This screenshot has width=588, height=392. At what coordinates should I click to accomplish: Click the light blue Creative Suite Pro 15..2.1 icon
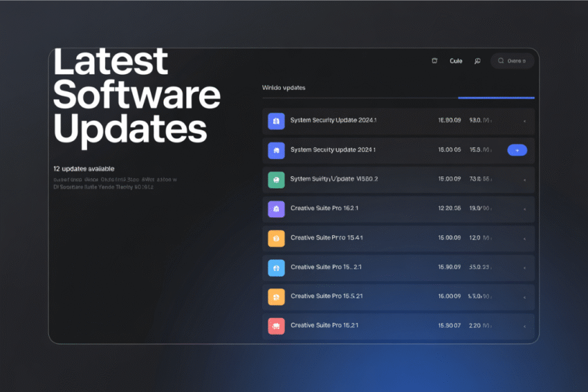tap(276, 268)
